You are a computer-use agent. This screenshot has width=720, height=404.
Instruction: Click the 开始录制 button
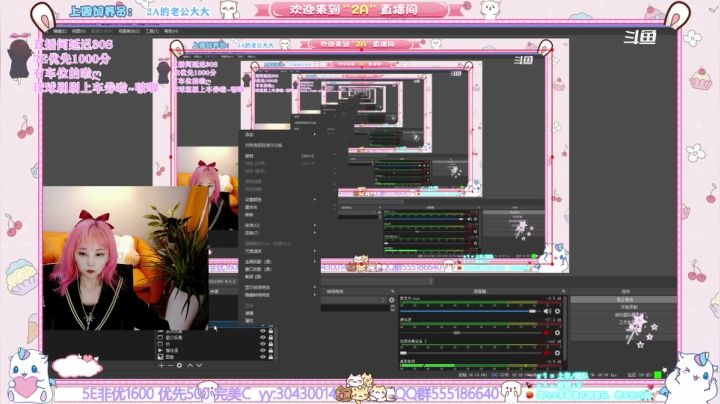click(x=623, y=307)
